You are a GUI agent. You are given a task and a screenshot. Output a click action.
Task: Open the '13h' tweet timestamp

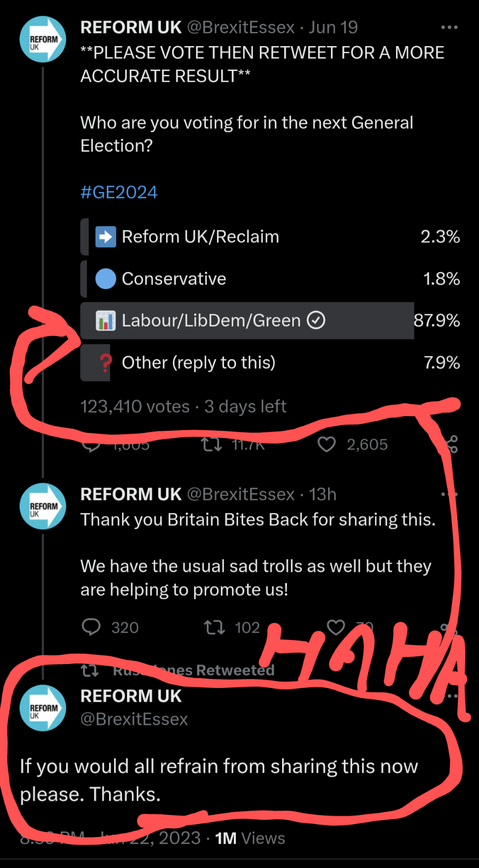point(322,494)
